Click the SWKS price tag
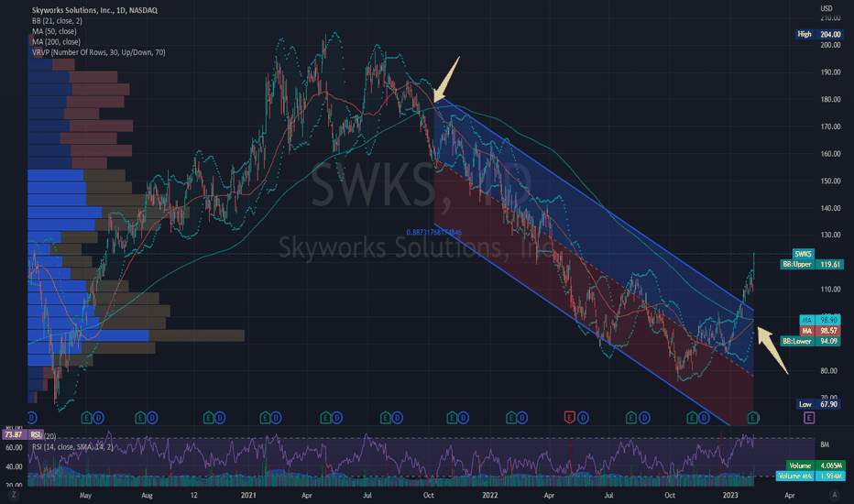 (803, 254)
